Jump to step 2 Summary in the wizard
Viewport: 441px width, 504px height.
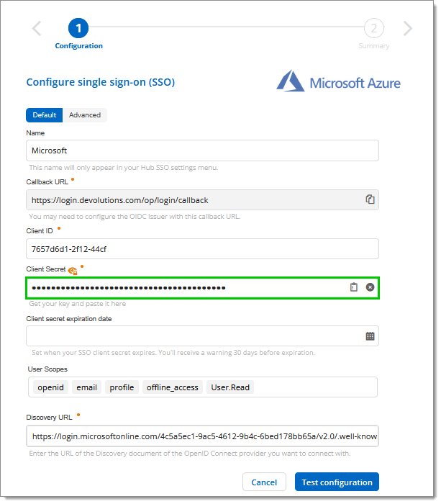[x=373, y=29]
